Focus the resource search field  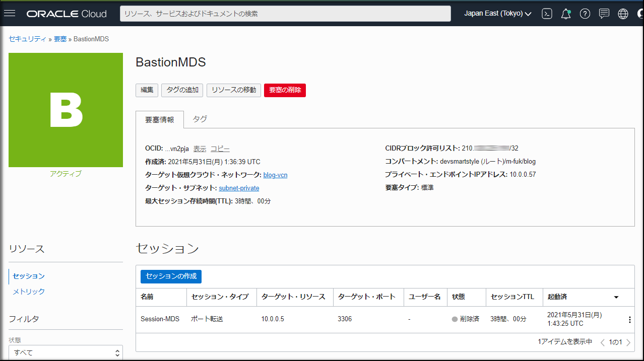pos(285,14)
